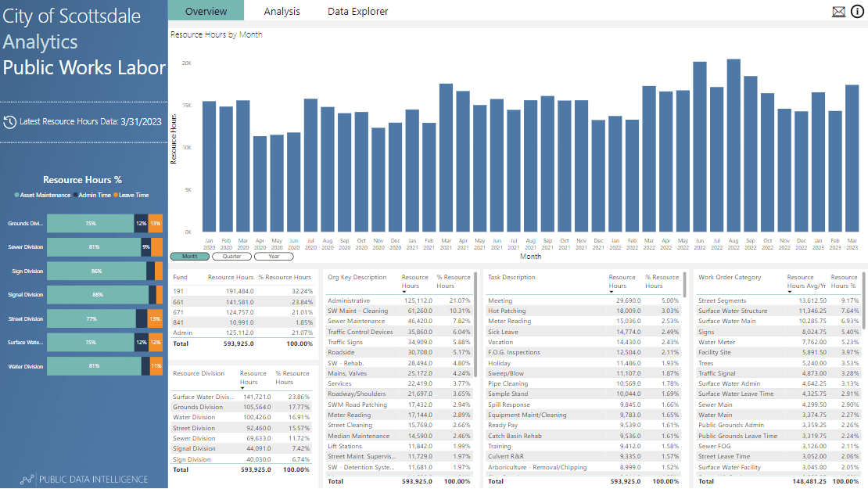
Task: Open the email envelope icon
Action: click(838, 12)
